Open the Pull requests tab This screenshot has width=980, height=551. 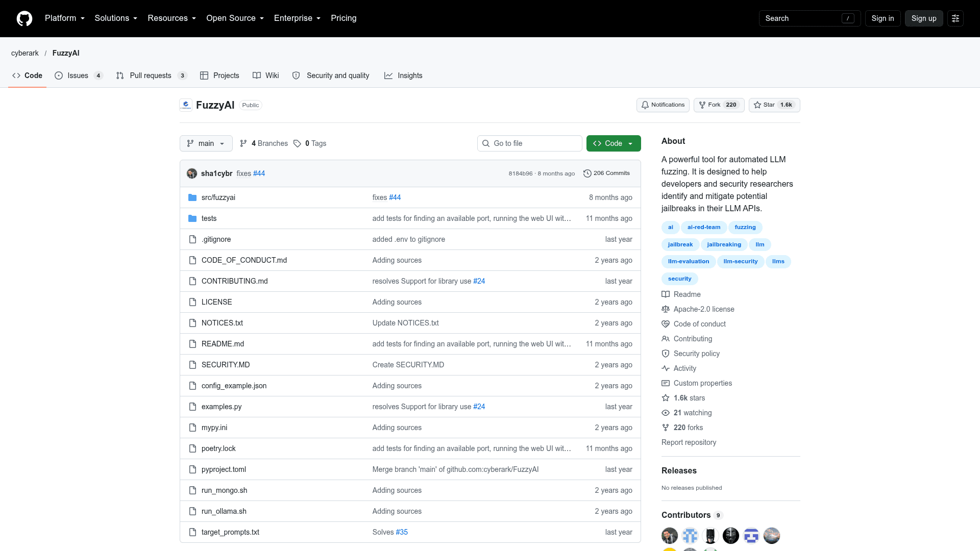coord(152,76)
